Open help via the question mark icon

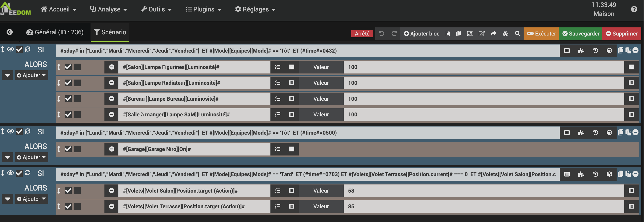coord(634,9)
